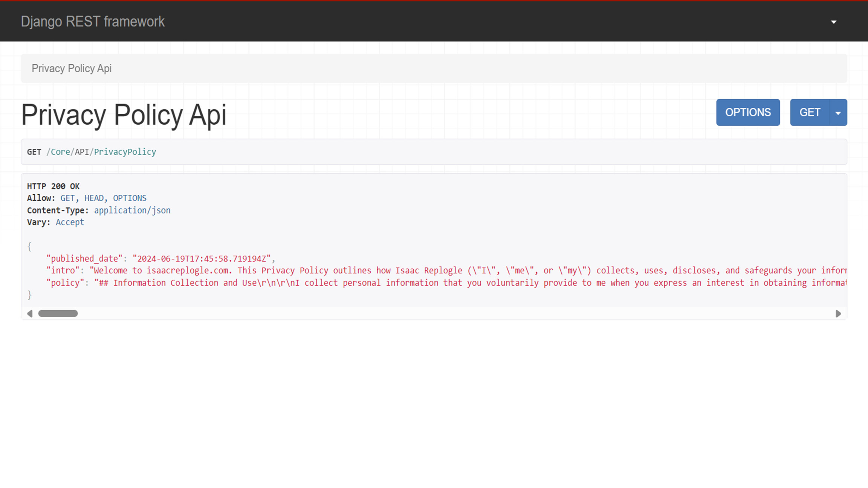Click the application/json content type value

click(132, 210)
